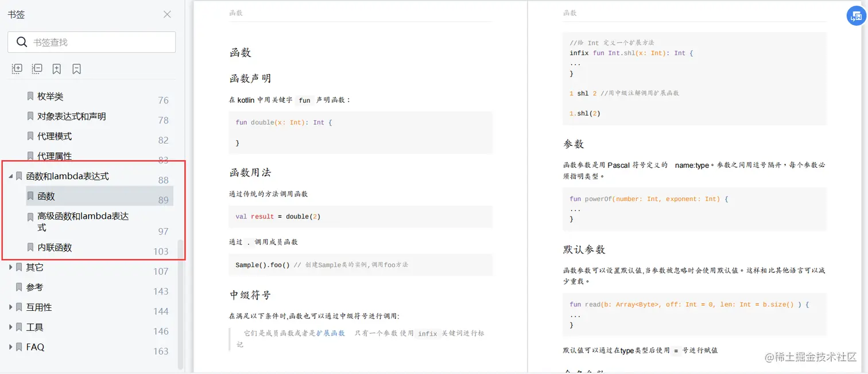The height and width of the screenshot is (374, 868).
Task: Expand the FAQ section
Action: click(x=10, y=346)
